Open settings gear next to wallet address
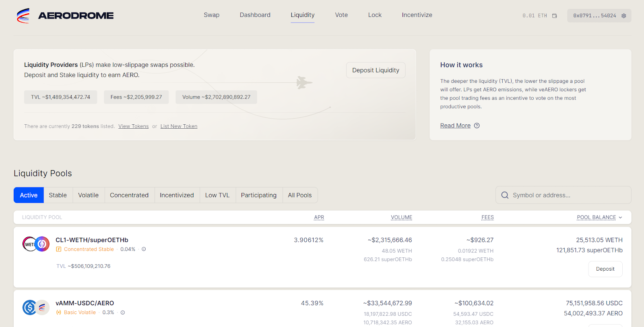 [624, 16]
